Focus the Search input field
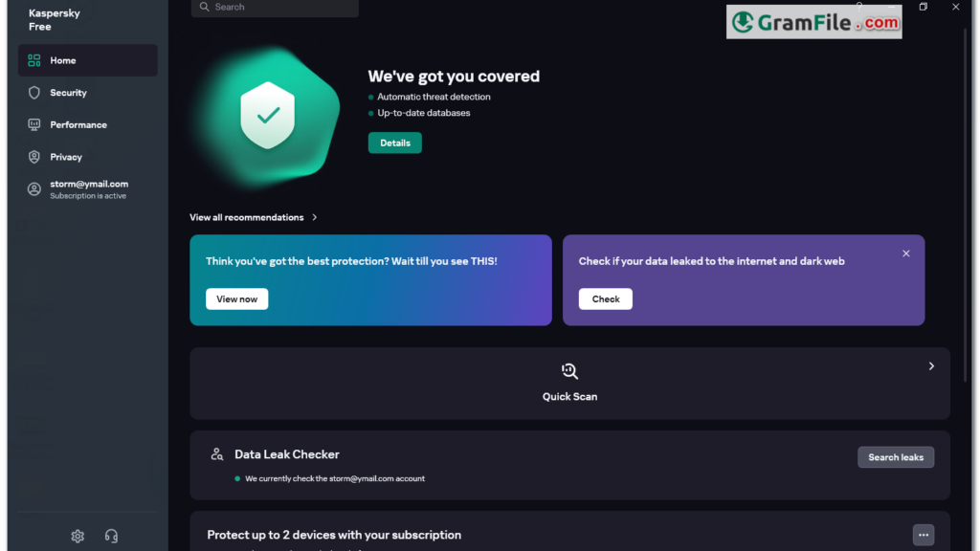The height and width of the screenshot is (551, 980). click(275, 8)
